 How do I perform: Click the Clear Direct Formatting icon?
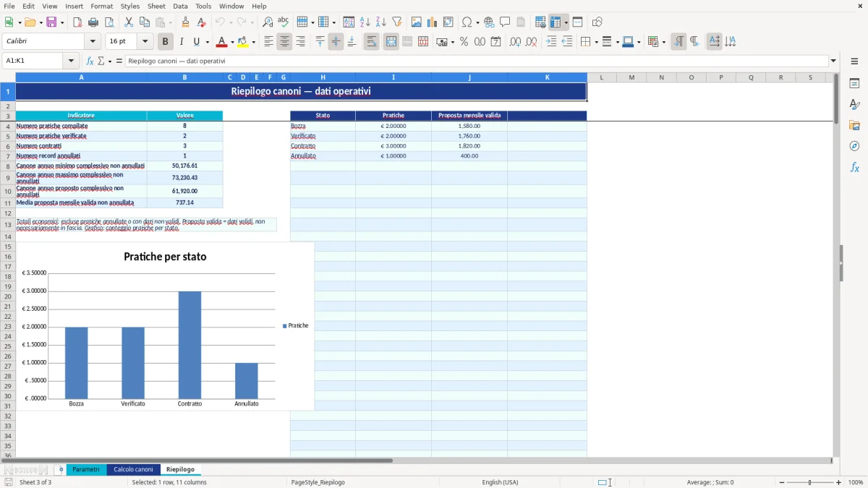[202, 22]
